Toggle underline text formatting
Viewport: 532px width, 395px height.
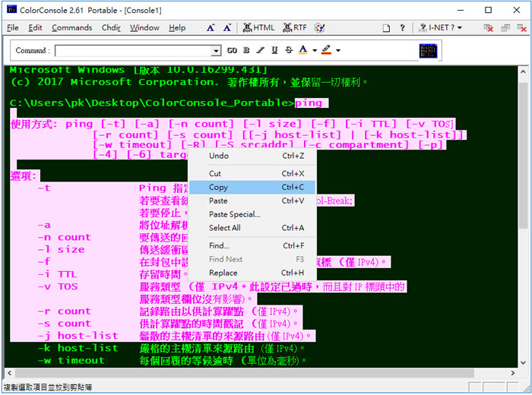pyautogui.click(x=274, y=51)
